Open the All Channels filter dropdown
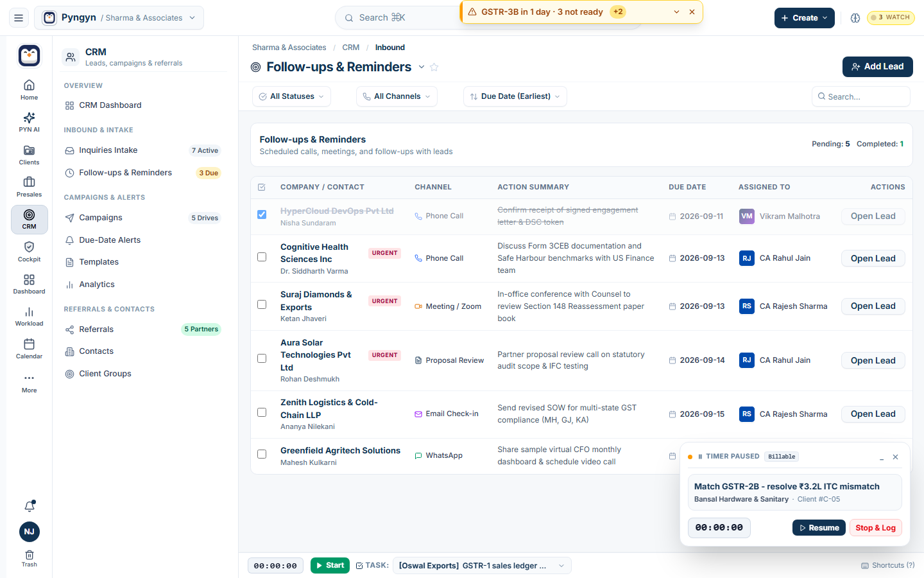The width and height of the screenshot is (924, 578). pyautogui.click(x=397, y=96)
